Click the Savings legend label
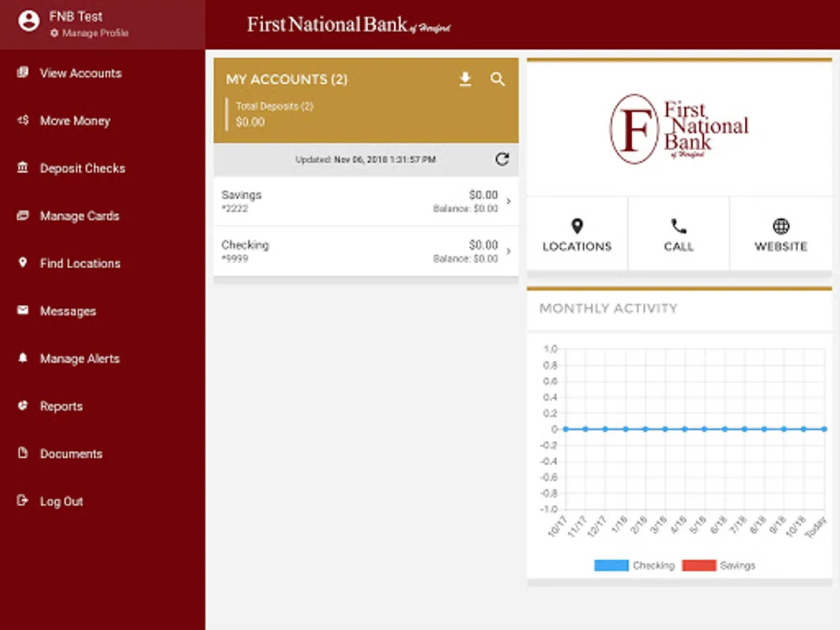Viewport: 840px width, 630px height. [738, 566]
